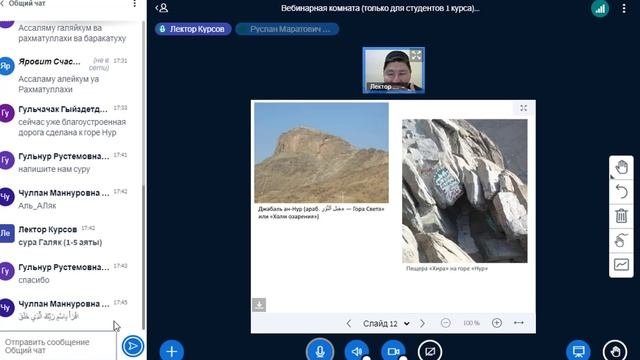
Task: Zoom out the presentation
Action: (x=446, y=323)
